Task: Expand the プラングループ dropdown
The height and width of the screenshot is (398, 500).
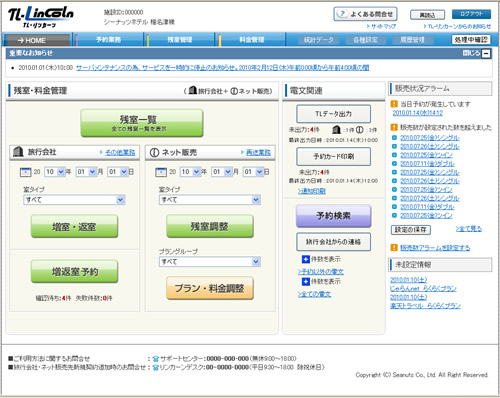Action: pyautogui.click(x=210, y=262)
